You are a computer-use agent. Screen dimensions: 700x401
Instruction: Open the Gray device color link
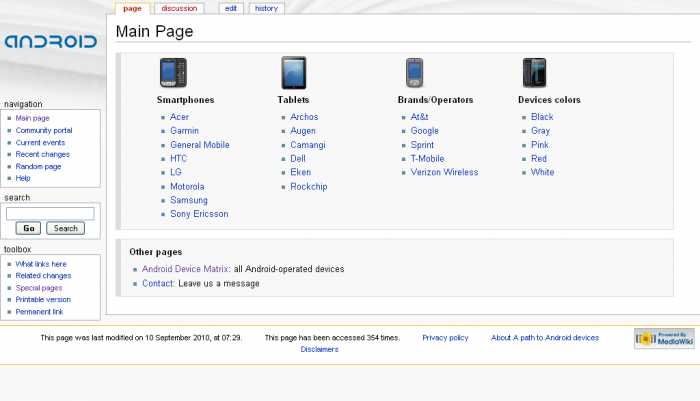point(540,131)
